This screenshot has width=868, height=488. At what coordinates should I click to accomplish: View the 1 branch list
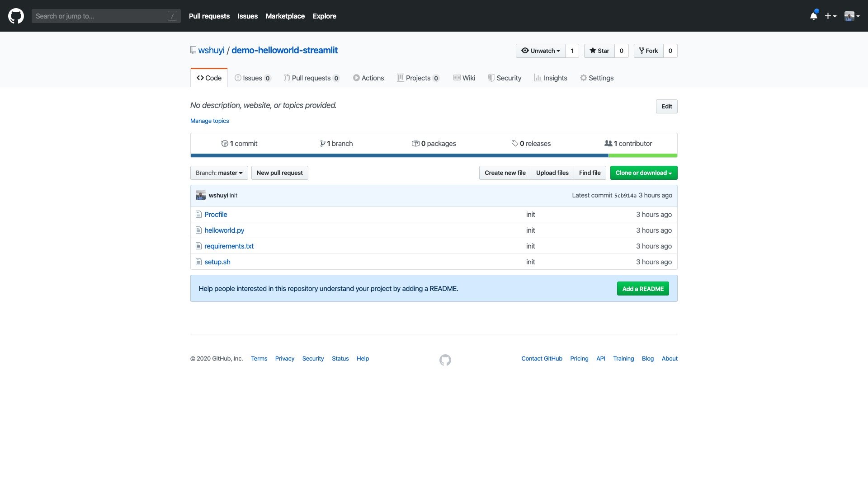[x=336, y=143]
